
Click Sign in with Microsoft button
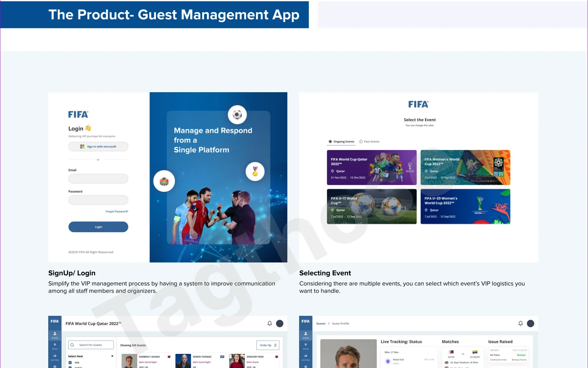pyautogui.click(x=98, y=147)
